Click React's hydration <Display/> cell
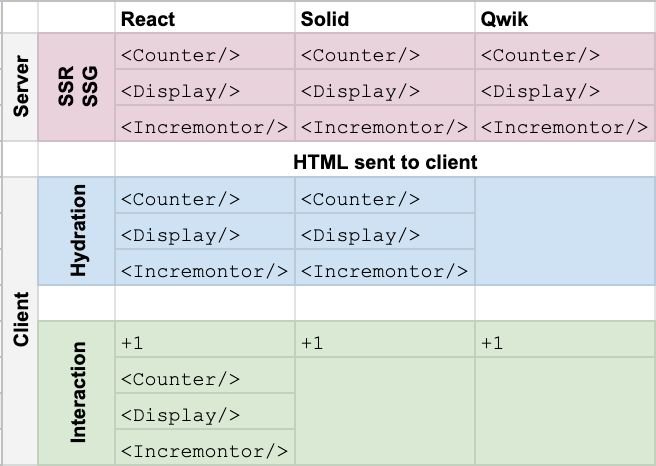 (x=205, y=235)
